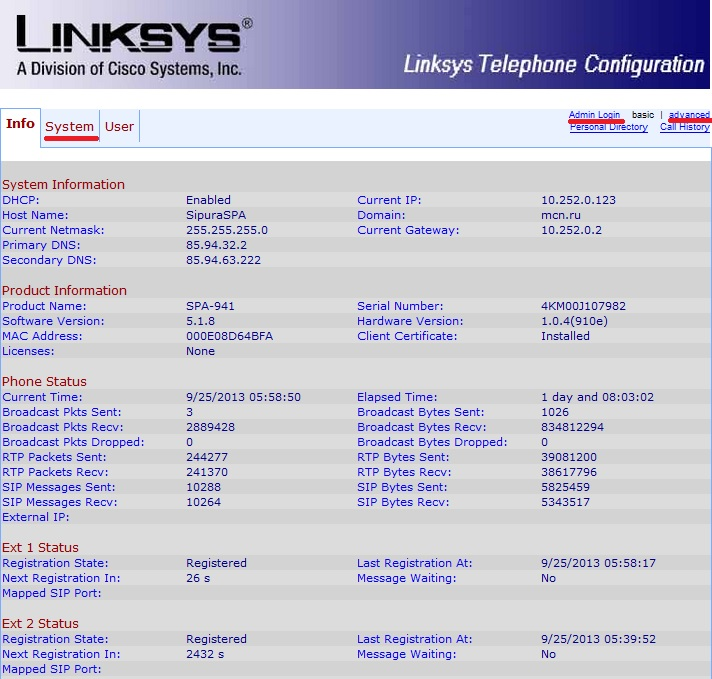
Task: Click Serial Number 4KM00J107982
Action: pos(583,306)
